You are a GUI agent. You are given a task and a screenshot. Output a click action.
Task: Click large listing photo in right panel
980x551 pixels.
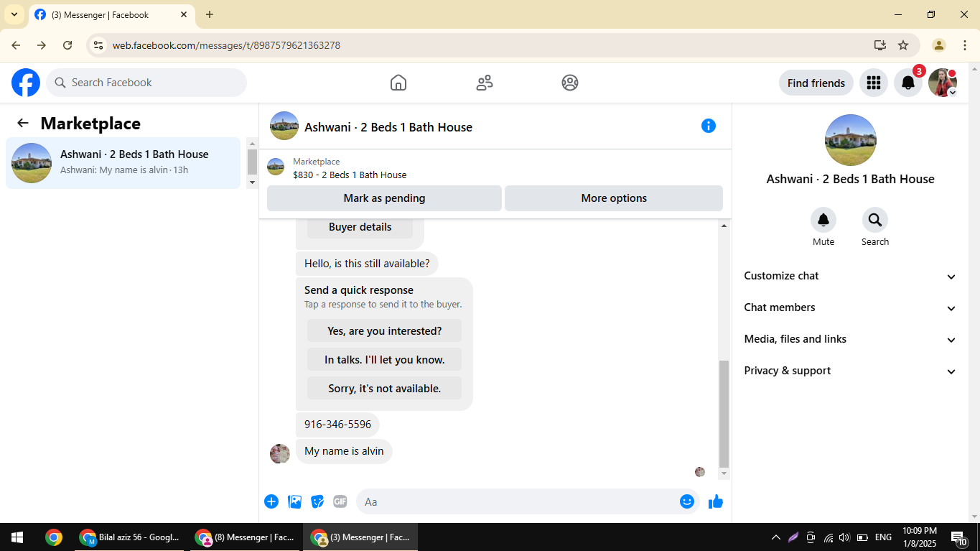850,140
